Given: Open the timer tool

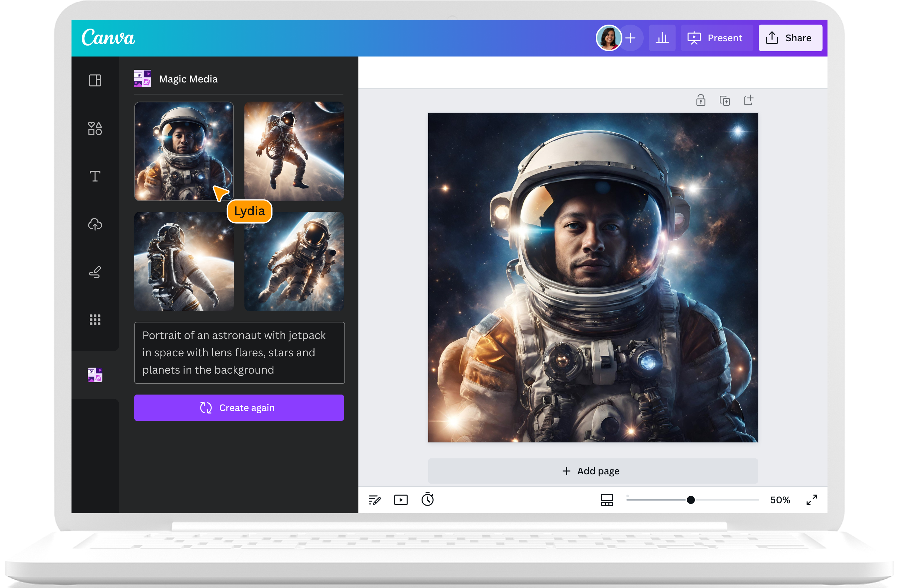Looking at the screenshot, I should (x=428, y=500).
